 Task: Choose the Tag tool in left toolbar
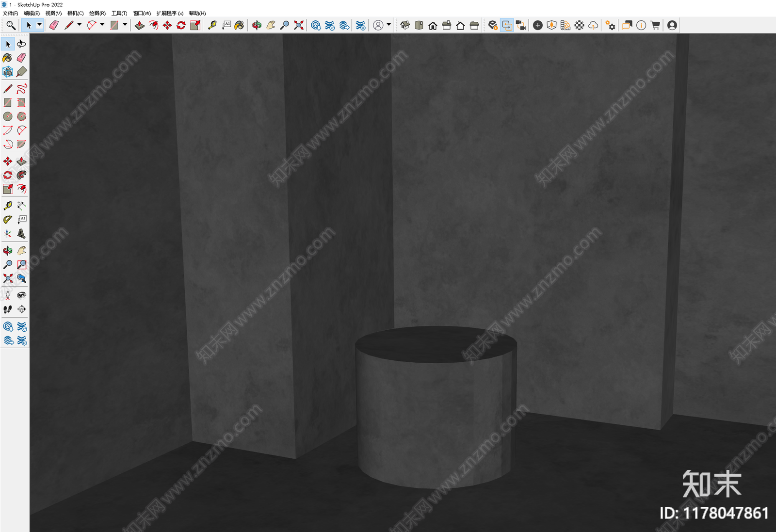21,72
